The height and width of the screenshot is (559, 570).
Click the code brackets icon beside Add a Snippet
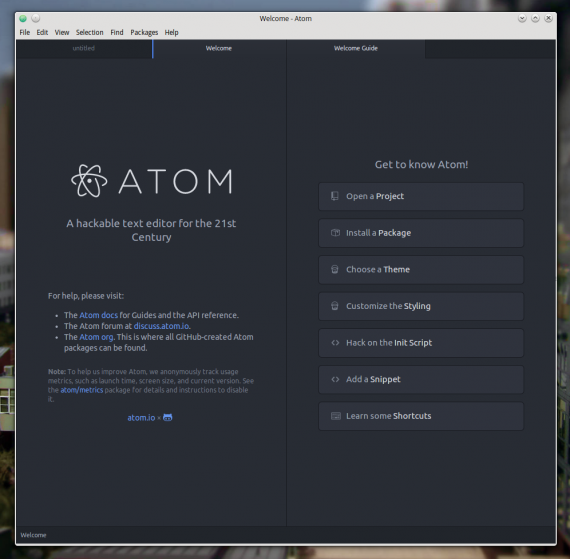click(x=335, y=379)
